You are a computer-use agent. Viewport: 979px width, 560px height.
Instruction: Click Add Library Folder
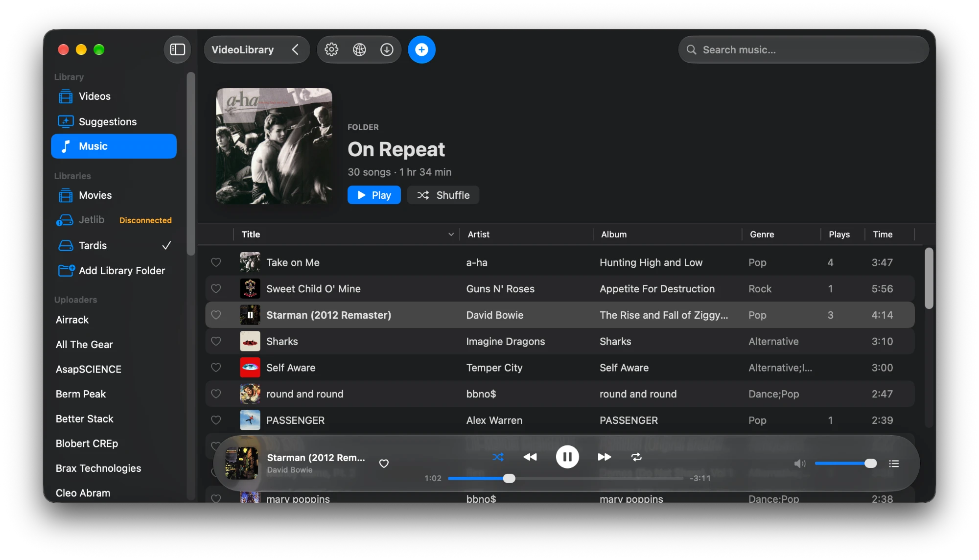[114, 270]
